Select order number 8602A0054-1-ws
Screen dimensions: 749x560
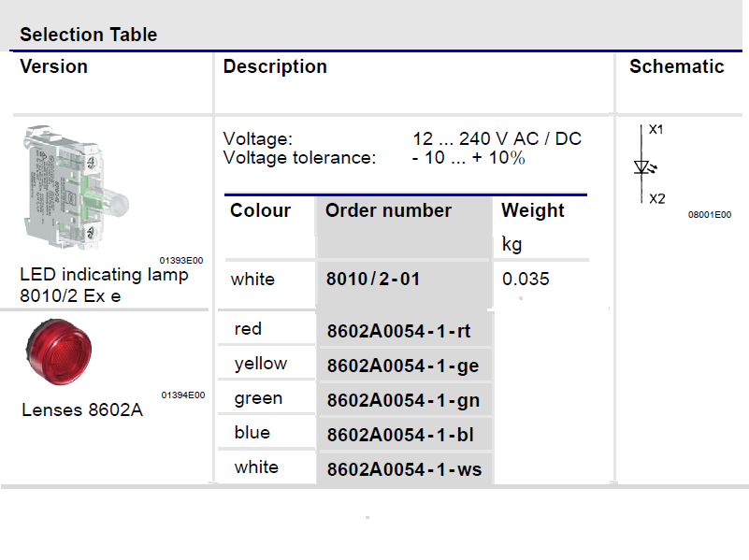pos(404,469)
